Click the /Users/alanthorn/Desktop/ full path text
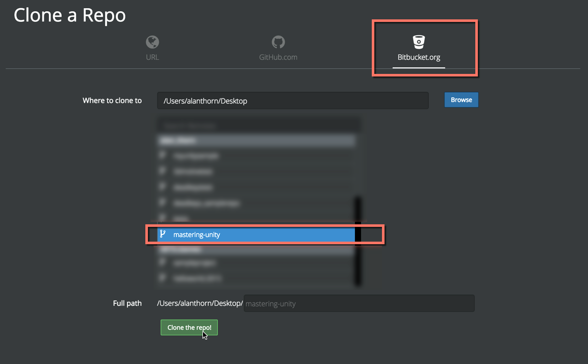Viewport: 588px width, 364px height. [200, 303]
